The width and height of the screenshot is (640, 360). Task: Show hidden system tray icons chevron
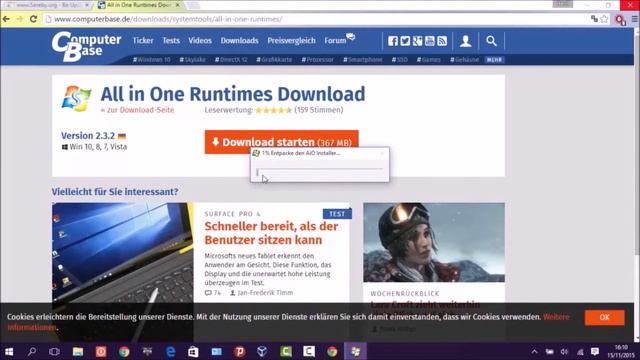(x=534, y=351)
